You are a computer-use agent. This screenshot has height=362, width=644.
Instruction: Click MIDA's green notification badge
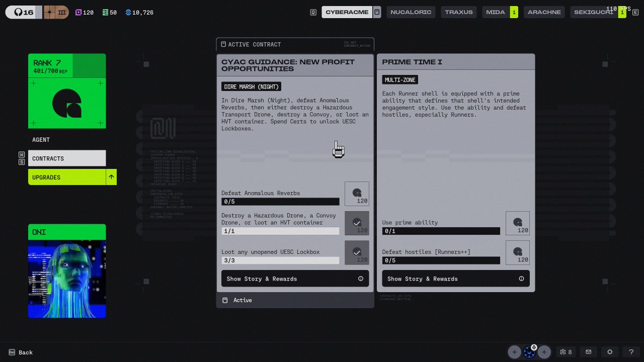(514, 12)
